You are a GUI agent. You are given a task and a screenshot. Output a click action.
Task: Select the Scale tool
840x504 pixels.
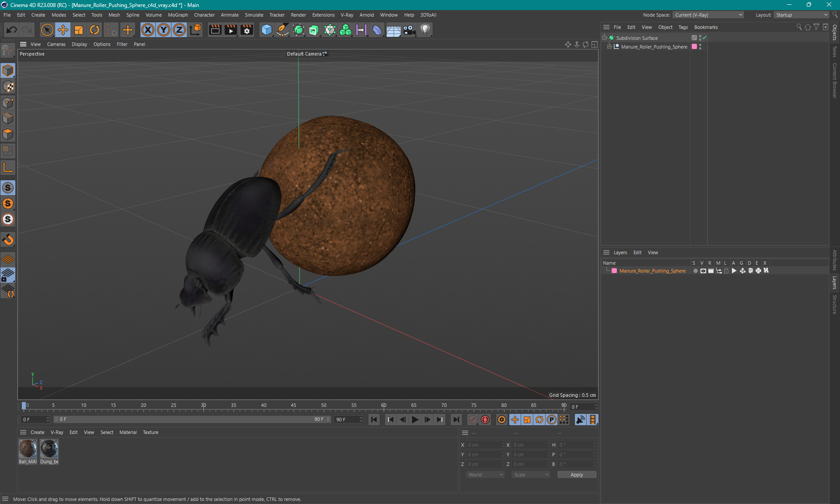pyautogui.click(x=79, y=30)
